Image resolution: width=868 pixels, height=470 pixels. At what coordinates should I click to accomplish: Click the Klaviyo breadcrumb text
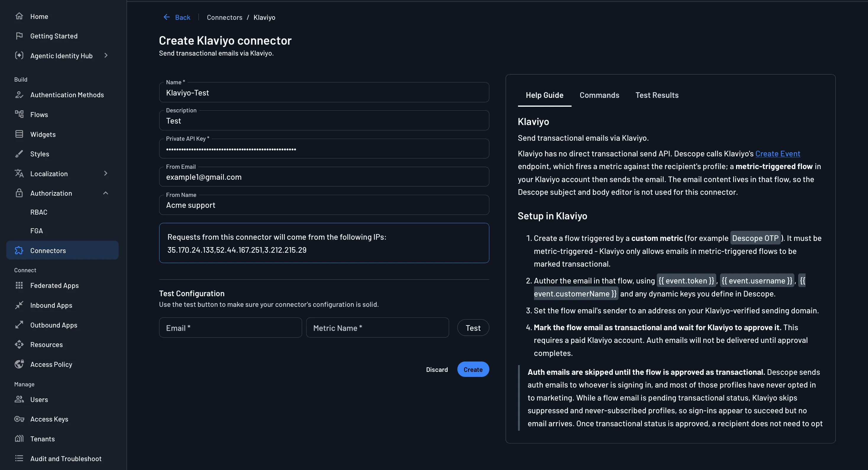tap(264, 17)
